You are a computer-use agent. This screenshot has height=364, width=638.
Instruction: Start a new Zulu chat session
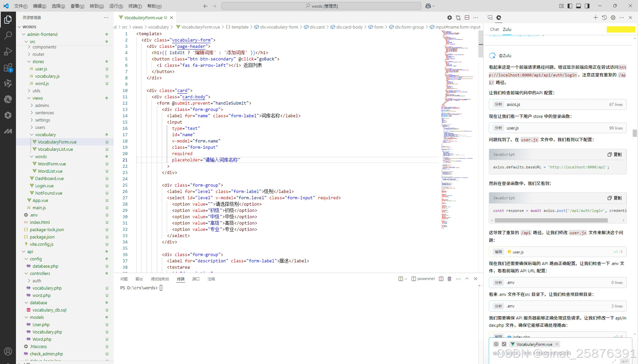click(595, 18)
